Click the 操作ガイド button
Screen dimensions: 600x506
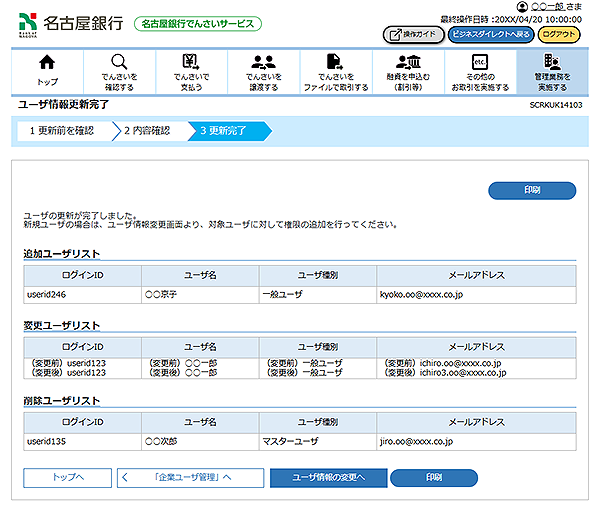(412, 34)
